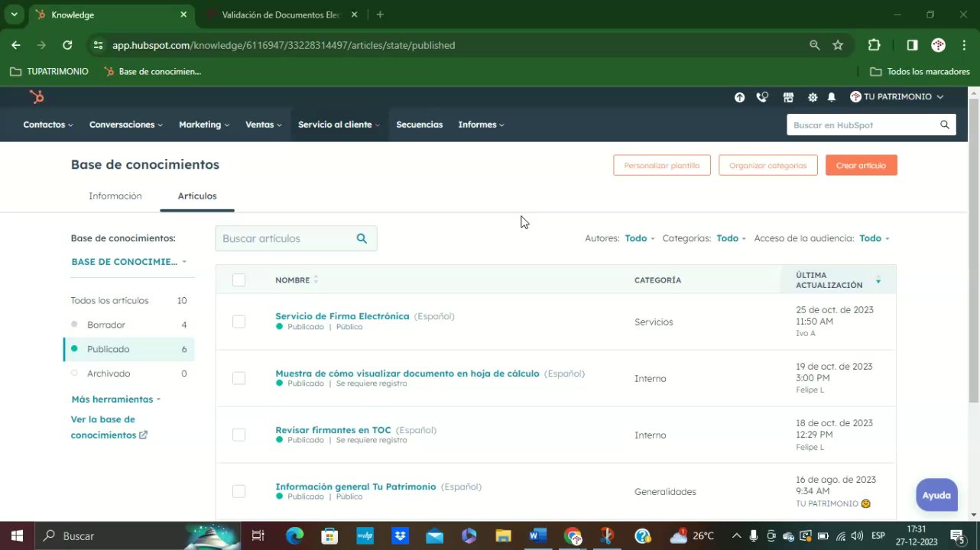The width and height of the screenshot is (980, 550).
Task: Click the Buscar artículos search field
Action: pos(296,238)
